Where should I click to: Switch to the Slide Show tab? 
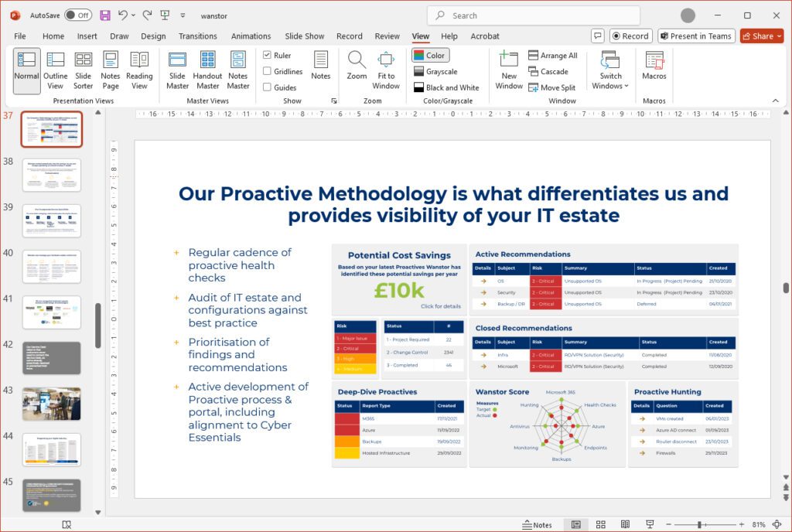pyautogui.click(x=304, y=36)
